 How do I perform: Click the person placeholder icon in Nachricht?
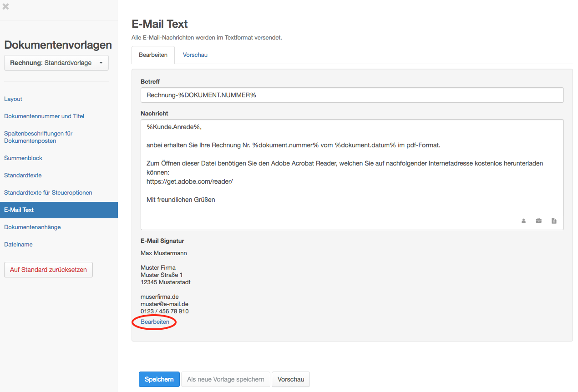pos(523,221)
